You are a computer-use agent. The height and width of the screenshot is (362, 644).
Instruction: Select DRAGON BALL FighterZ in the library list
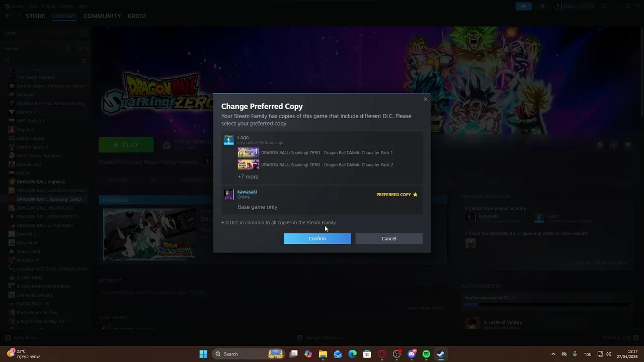pyautogui.click(x=41, y=182)
